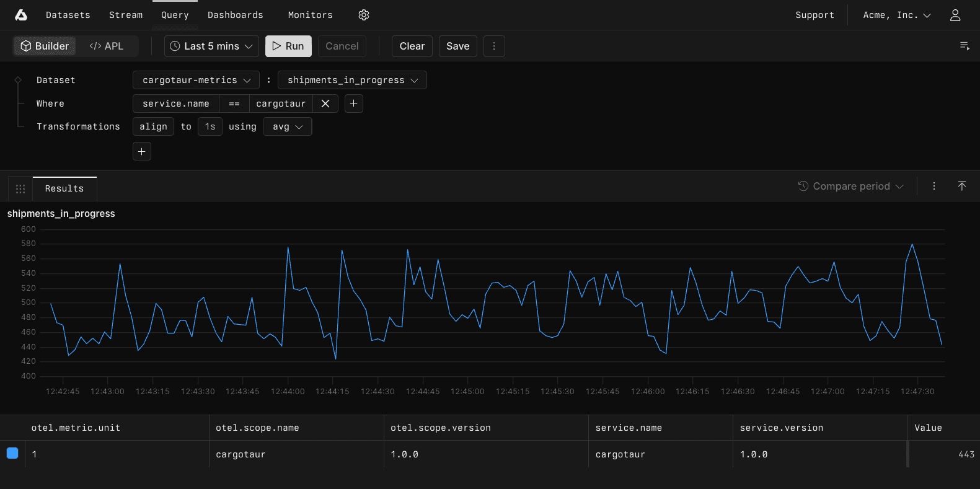Add another Where filter condition
Image resolution: width=980 pixels, height=489 pixels.
[x=353, y=104]
